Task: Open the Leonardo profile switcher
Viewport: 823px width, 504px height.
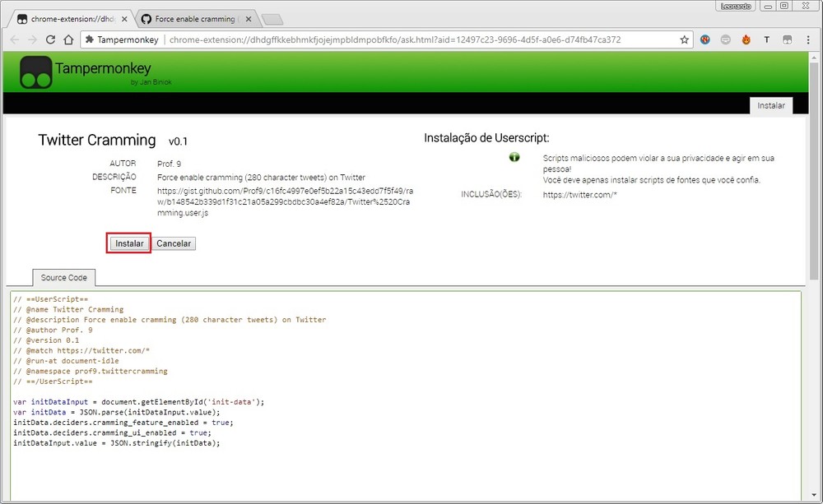Action: pyautogui.click(x=735, y=6)
